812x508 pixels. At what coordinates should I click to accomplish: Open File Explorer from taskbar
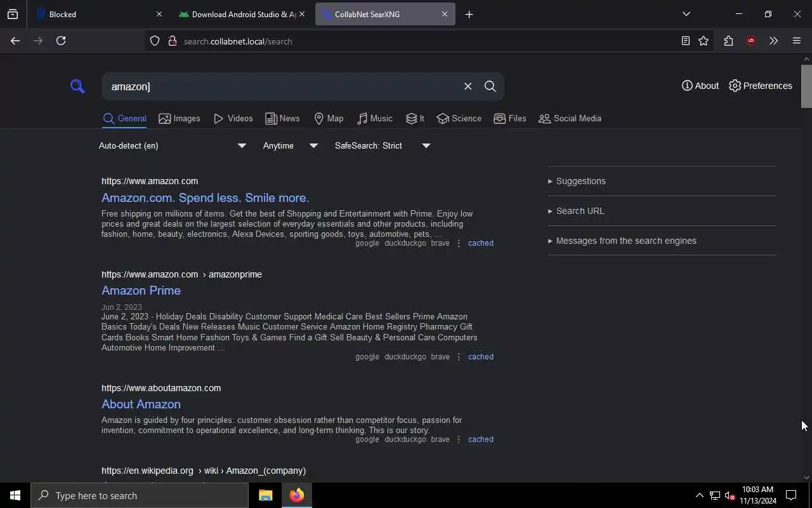pos(265,495)
